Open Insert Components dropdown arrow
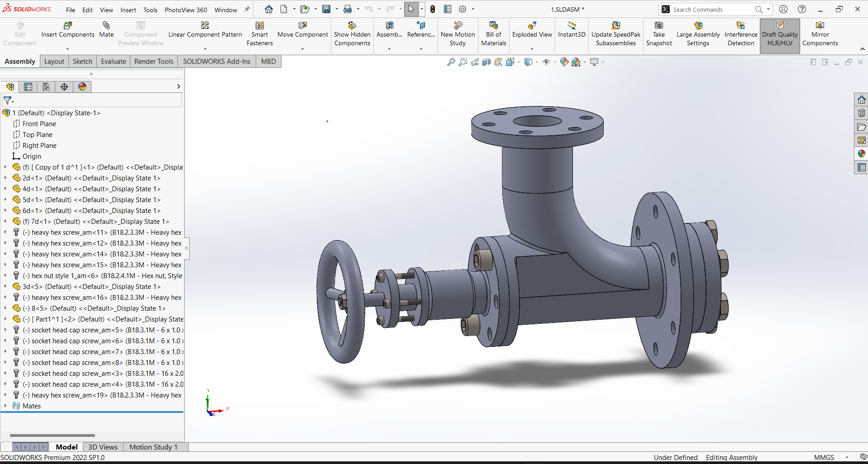The height and width of the screenshot is (464, 868). point(67,49)
